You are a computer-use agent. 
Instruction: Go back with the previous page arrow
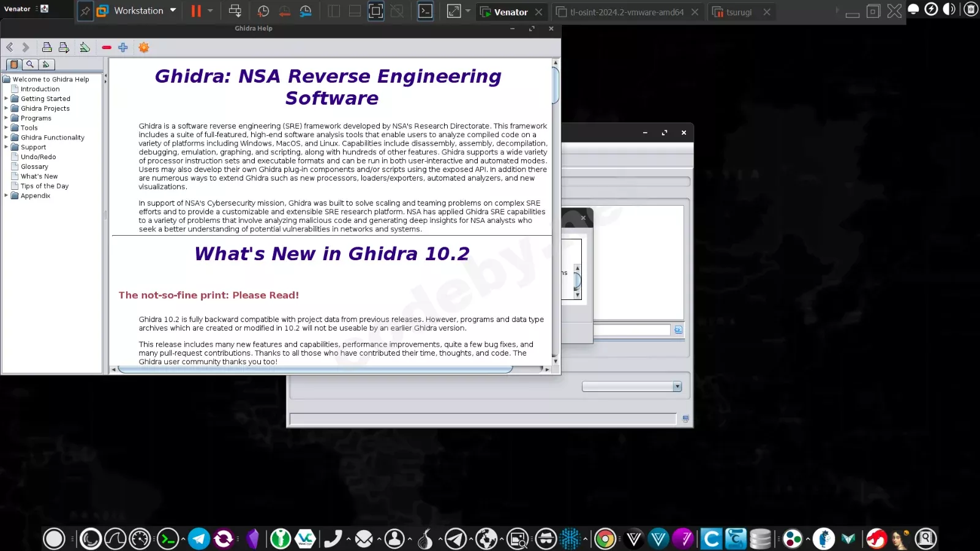click(10, 48)
